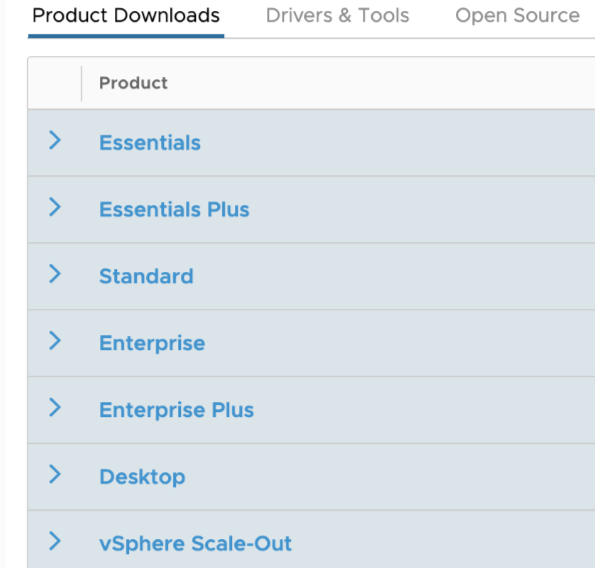Open the Enterprise Plus product link

(176, 411)
